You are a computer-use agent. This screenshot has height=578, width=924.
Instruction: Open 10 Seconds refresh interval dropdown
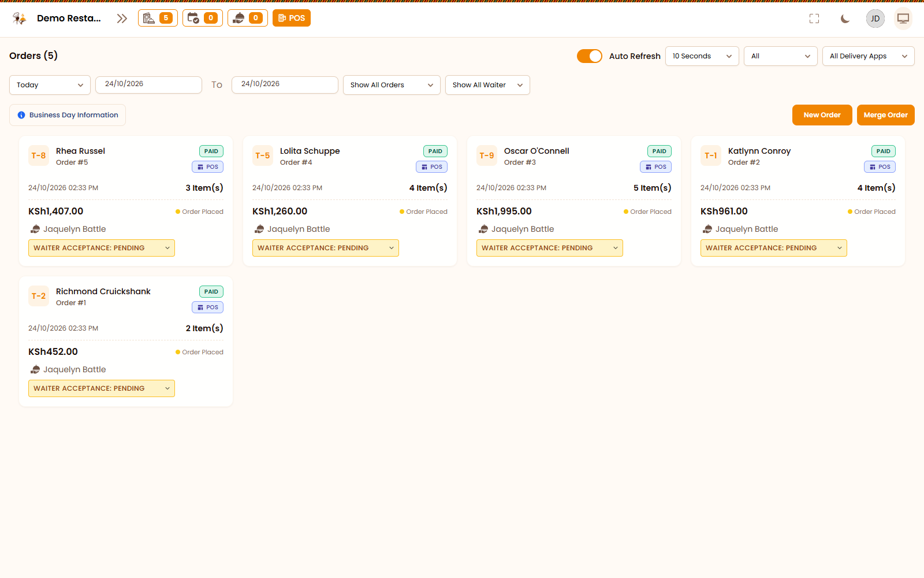coord(702,56)
